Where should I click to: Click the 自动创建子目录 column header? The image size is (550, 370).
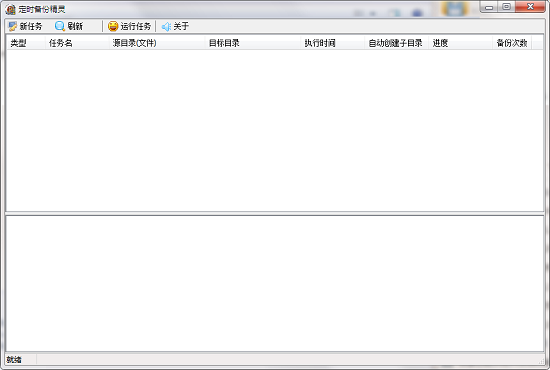pyautogui.click(x=396, y=43)
